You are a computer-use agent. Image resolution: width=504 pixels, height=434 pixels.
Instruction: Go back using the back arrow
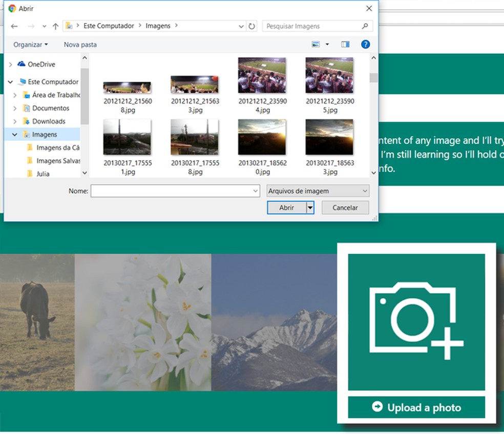tap(14, 26)
